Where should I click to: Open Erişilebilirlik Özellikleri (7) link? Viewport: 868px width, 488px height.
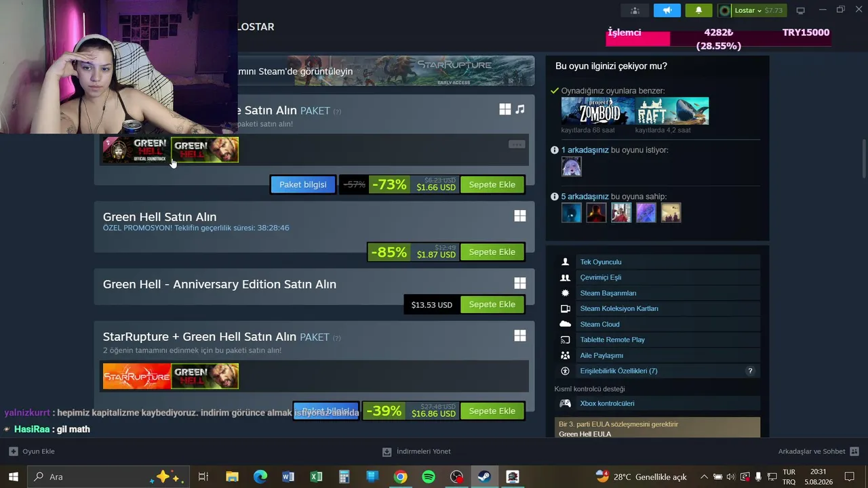(619, 371)
